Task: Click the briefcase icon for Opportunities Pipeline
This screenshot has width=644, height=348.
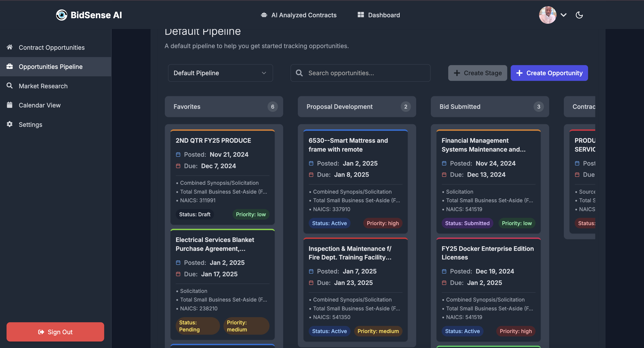Action: pos(10,66)
